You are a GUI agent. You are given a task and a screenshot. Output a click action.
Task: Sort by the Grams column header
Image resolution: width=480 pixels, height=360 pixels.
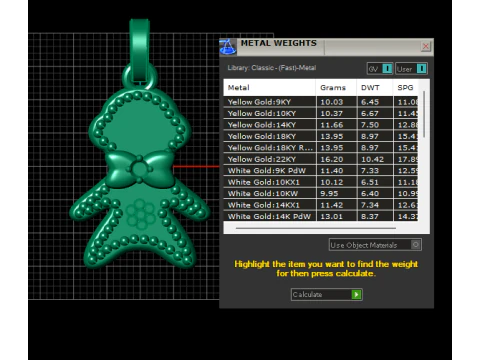tap(336, 88)
